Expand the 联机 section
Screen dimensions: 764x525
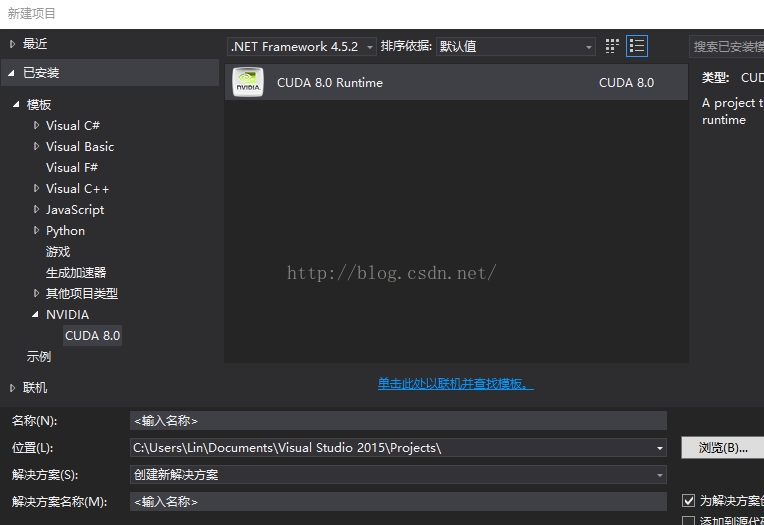(13, 388)
